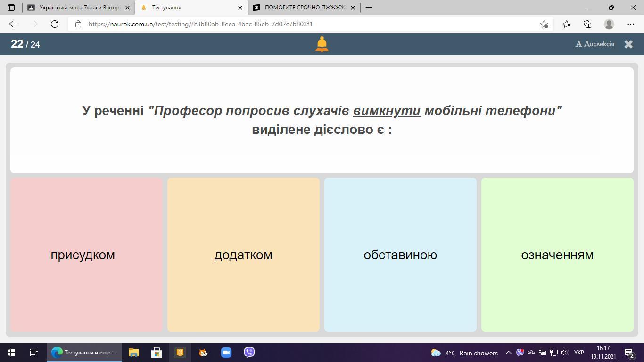
Task: Close the Тестування browser tab
Action: (240, 8)
